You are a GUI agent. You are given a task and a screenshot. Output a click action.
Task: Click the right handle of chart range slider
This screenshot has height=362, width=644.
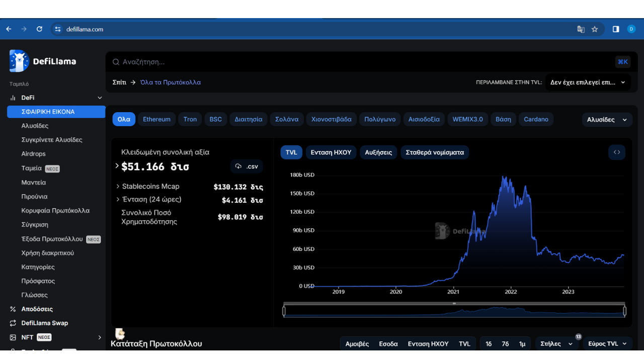[625, 311]
